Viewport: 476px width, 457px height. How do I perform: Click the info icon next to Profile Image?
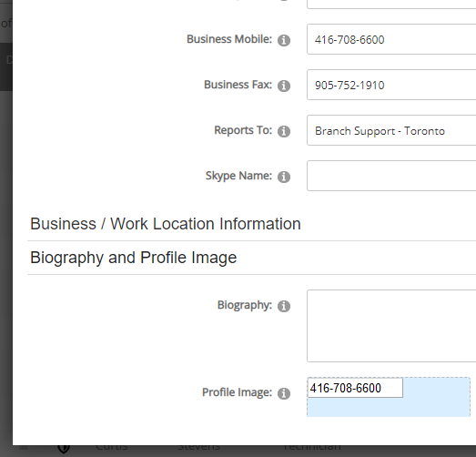point(284,393)
